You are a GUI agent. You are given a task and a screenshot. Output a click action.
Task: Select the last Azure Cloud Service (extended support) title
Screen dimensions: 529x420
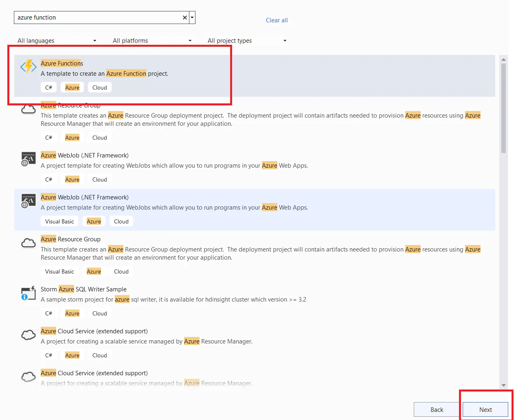click(94, 373)
